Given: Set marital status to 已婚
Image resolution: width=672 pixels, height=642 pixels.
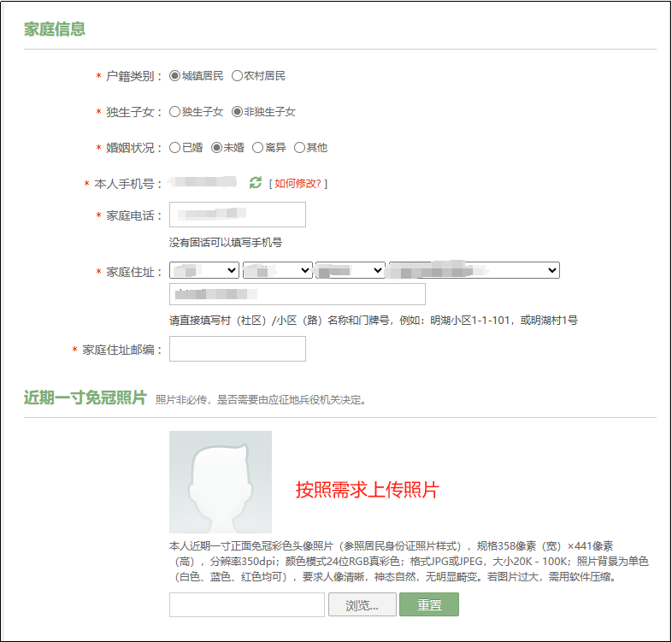Looking at the screenshot, I should [x=175, y=148].
